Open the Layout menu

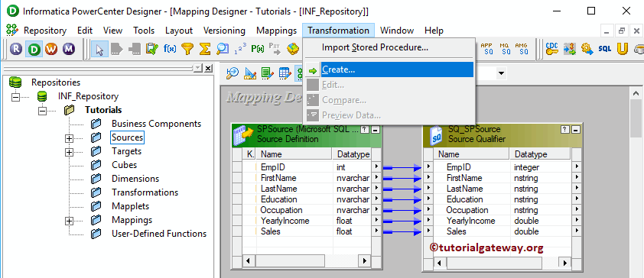[179, 31]
